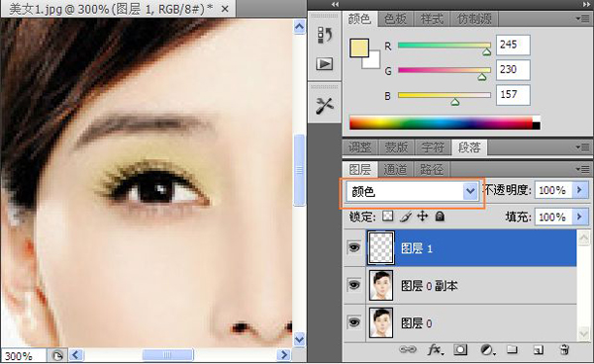Click the B channel slider
The image size is (594, 364).
tap(444, 95)
